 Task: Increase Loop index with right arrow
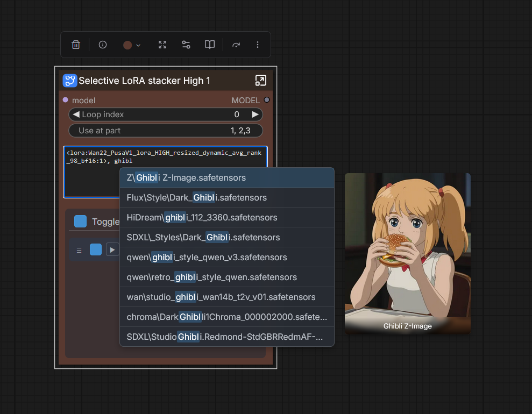pyautogui.click(x=256, y=115)
